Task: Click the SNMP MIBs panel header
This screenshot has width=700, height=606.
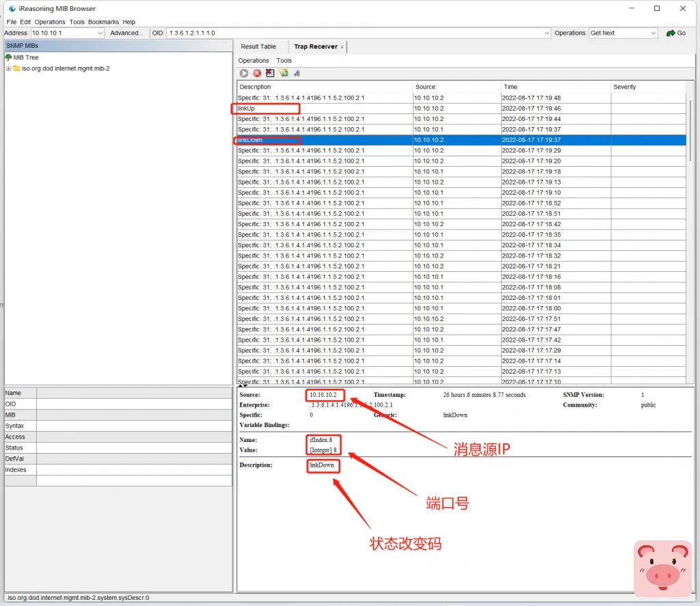Action: pos(118,46)
